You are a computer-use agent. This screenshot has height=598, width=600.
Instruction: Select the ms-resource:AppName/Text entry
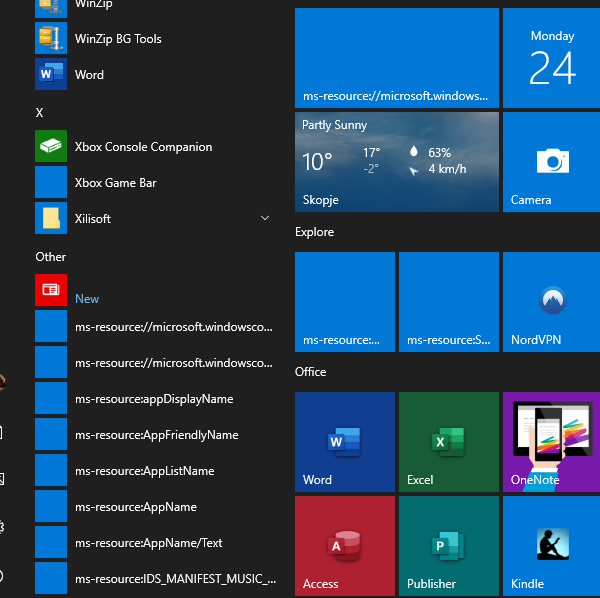point(153,542)
